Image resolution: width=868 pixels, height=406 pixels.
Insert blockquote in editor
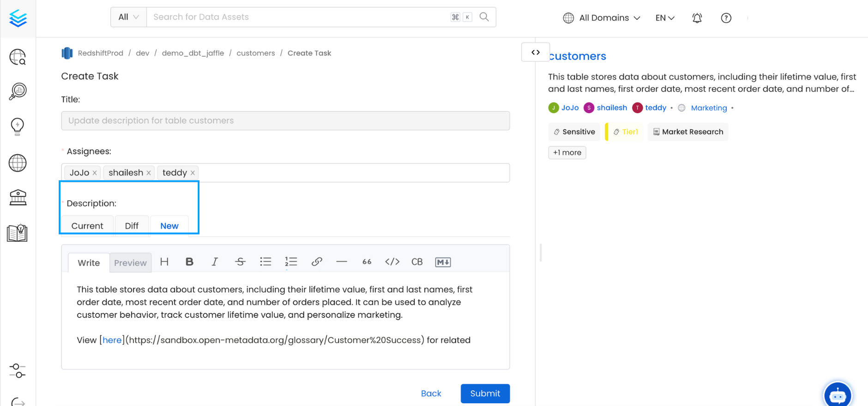coord(367,262)
